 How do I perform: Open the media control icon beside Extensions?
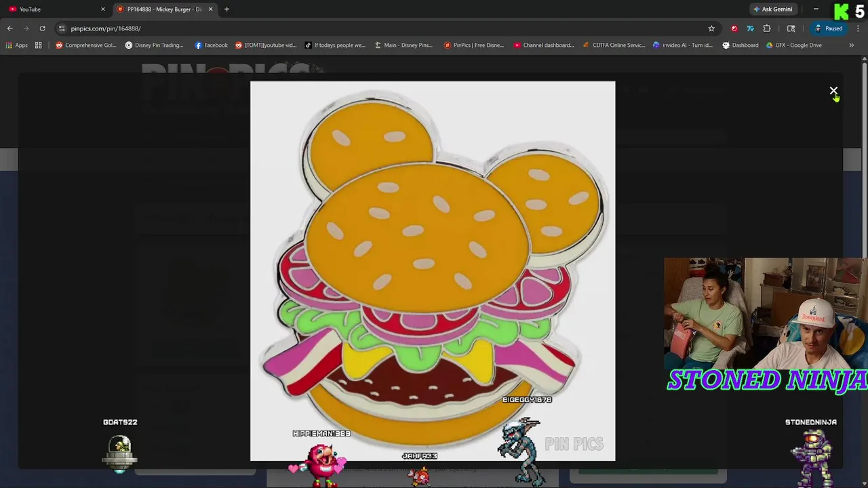pyautogui.click(x=791, y=28)
